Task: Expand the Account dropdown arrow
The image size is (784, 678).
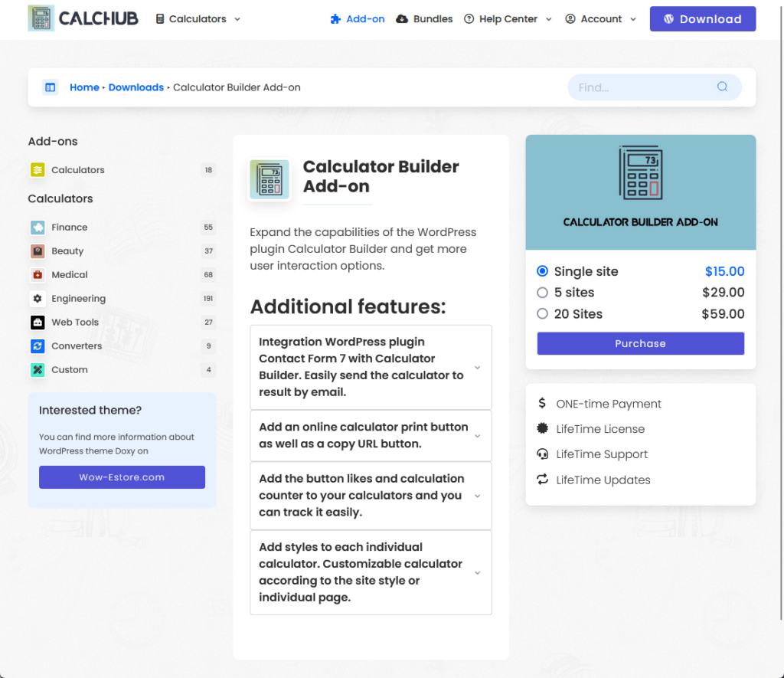Action: point(633,19)
